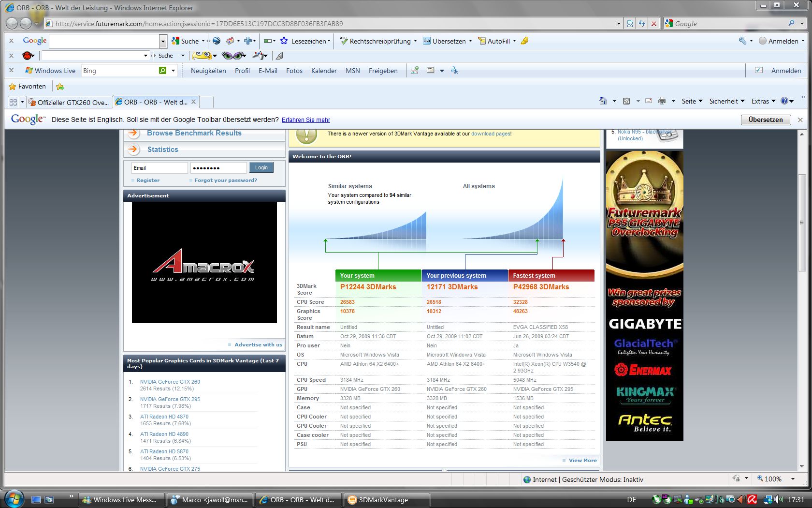Open the Rechtschreibprüfung spell check tool
This screenshot has height=508, width=812.
pos(376,41)
